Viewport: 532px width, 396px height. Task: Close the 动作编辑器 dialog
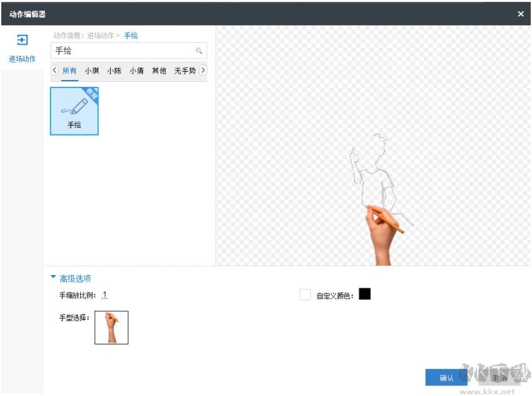pyautogui.click(x=521, y=14)
